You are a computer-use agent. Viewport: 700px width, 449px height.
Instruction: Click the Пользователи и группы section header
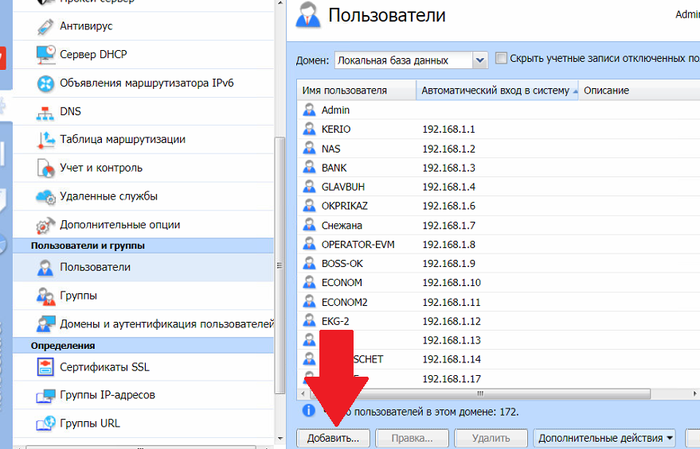coord(143,245)
